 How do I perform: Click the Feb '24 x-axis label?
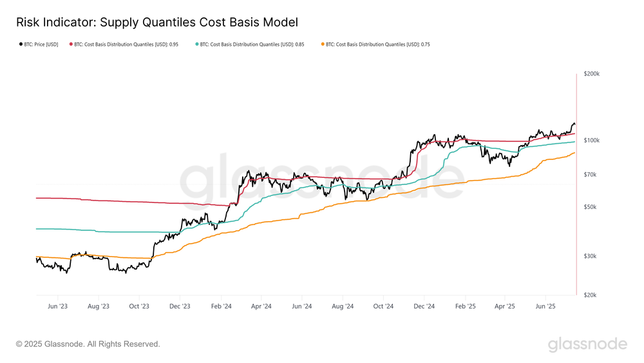pyautogui.click(x=222, y=306)
